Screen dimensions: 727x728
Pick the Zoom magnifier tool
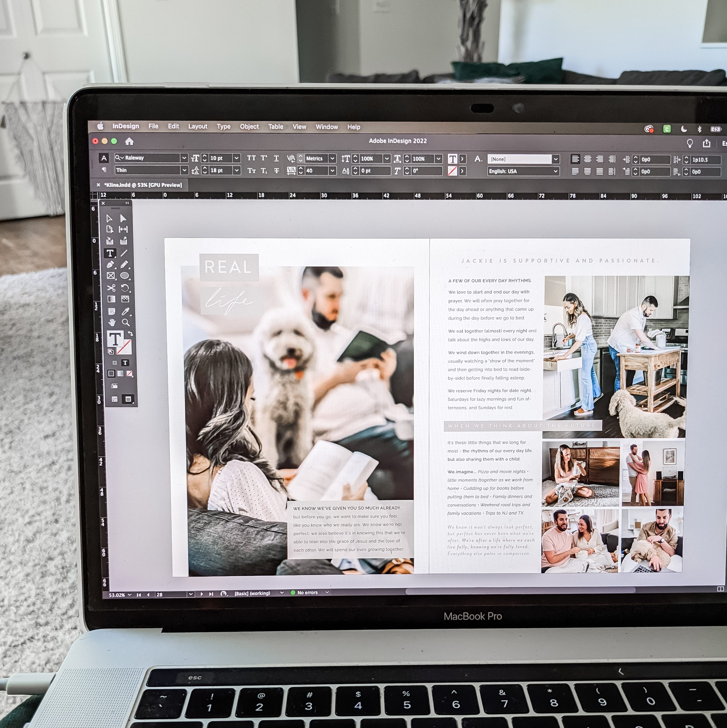coord(125,322)
